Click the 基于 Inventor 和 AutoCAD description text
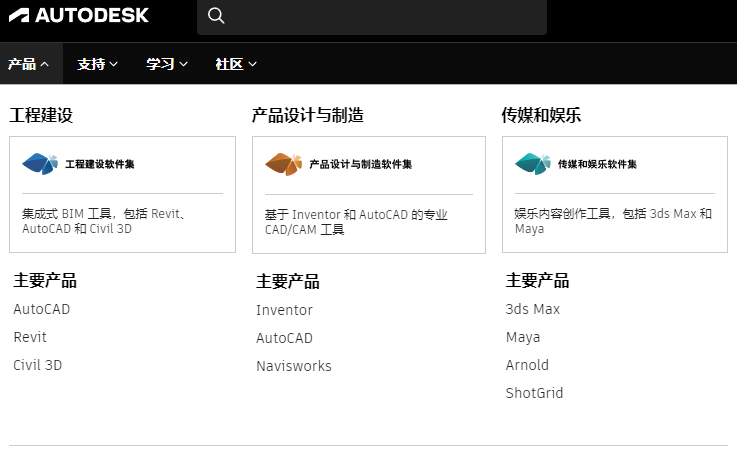737x453 pixels. [356, 222]
